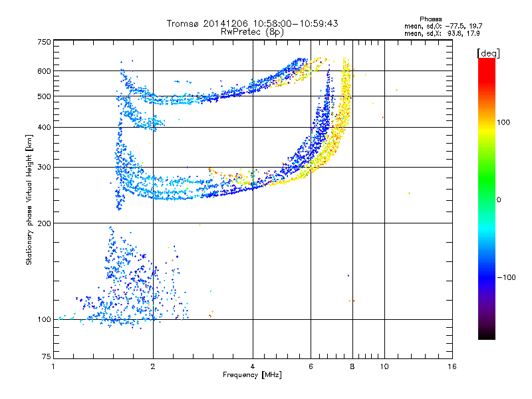Click the y-axis '75' tick label
This screenshot has height=399, width=532.
47,356
